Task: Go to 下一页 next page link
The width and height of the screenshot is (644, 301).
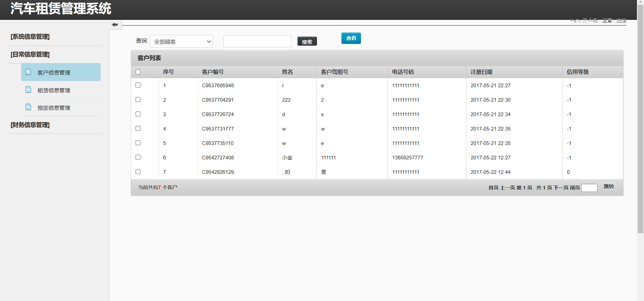Action: point(561,188)
